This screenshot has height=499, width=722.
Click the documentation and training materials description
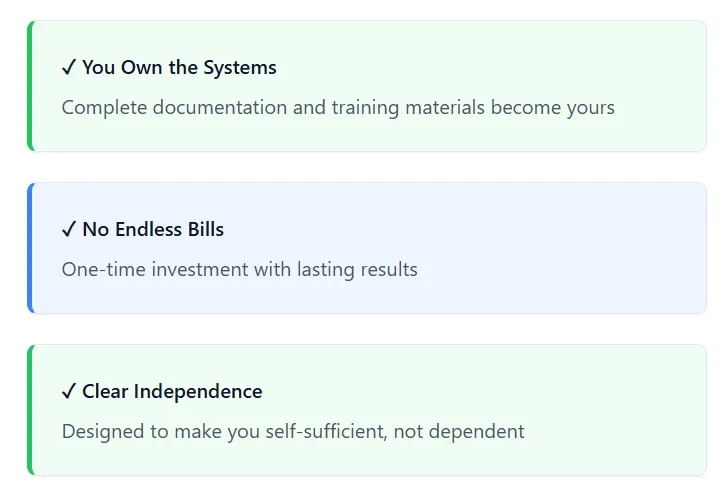click(x=338, y=108)
